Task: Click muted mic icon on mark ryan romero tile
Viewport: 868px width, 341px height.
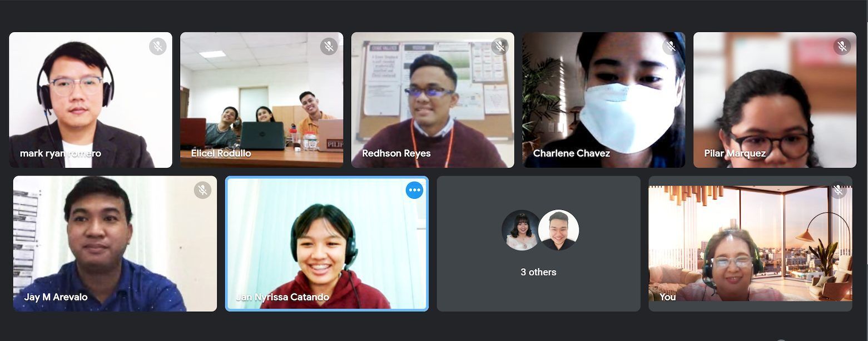Action: [158, 46]
